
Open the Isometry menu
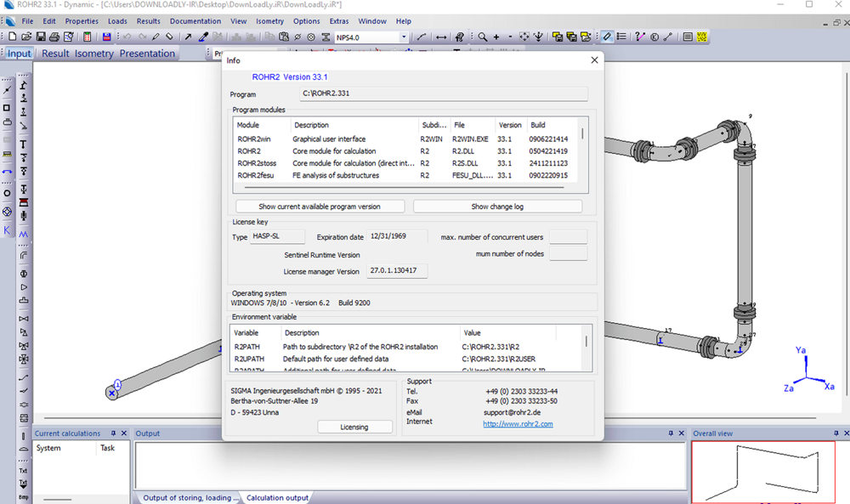269,21
